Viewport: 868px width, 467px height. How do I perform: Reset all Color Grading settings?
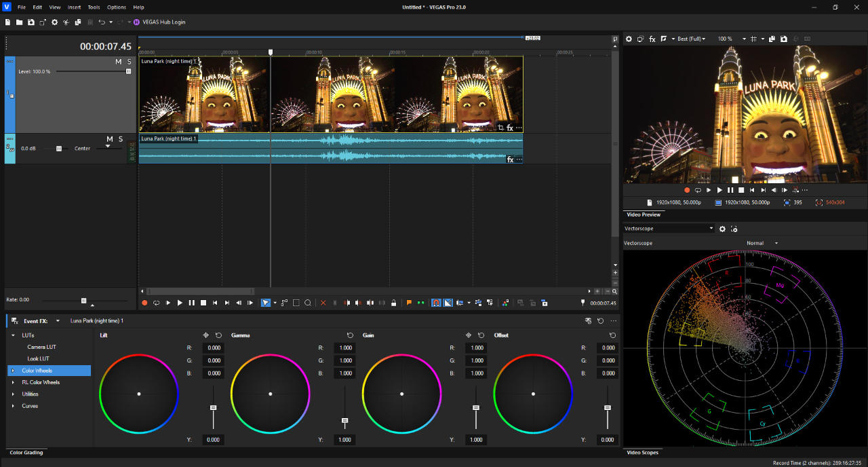coord(601,320)
